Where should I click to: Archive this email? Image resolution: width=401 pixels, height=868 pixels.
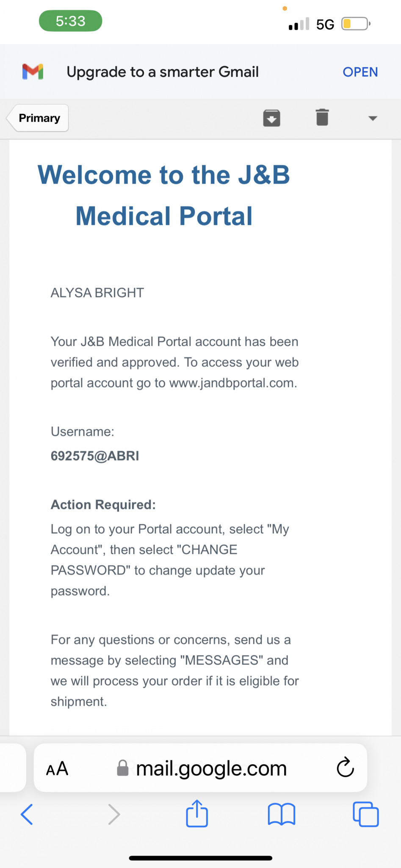[271, 118]
